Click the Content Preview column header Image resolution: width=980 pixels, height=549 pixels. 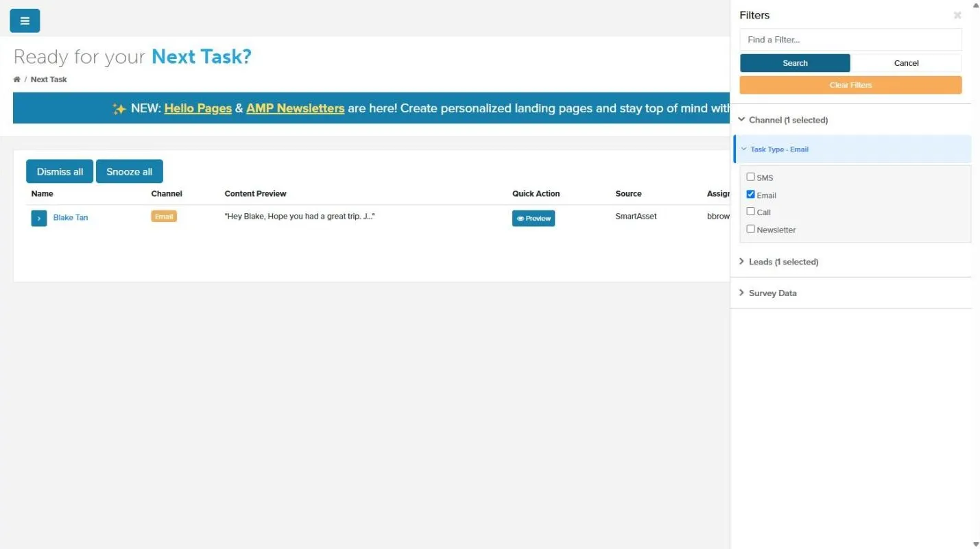point(255,194)
